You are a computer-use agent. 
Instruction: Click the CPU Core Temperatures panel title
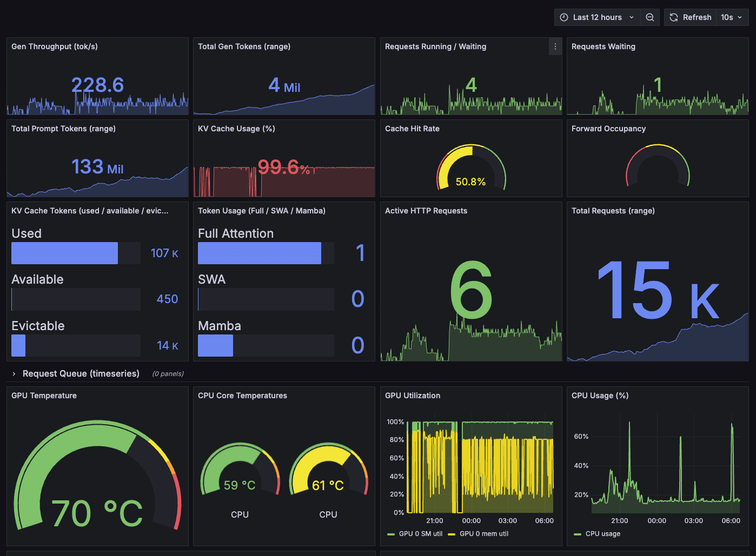(242, 396)
